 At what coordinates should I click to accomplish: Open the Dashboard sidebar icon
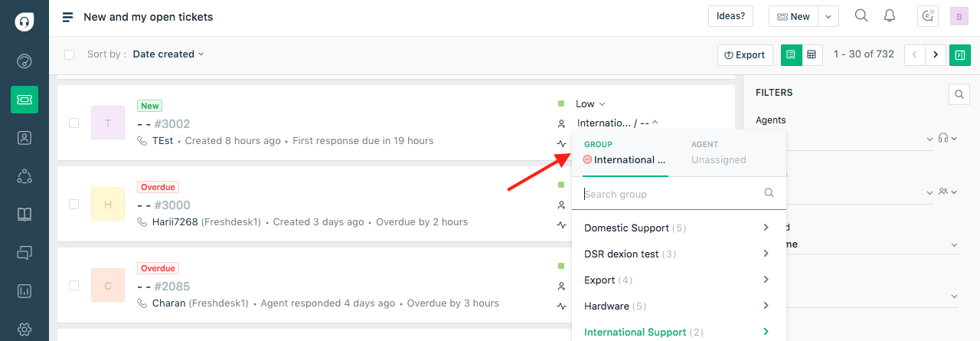(24, 61)
